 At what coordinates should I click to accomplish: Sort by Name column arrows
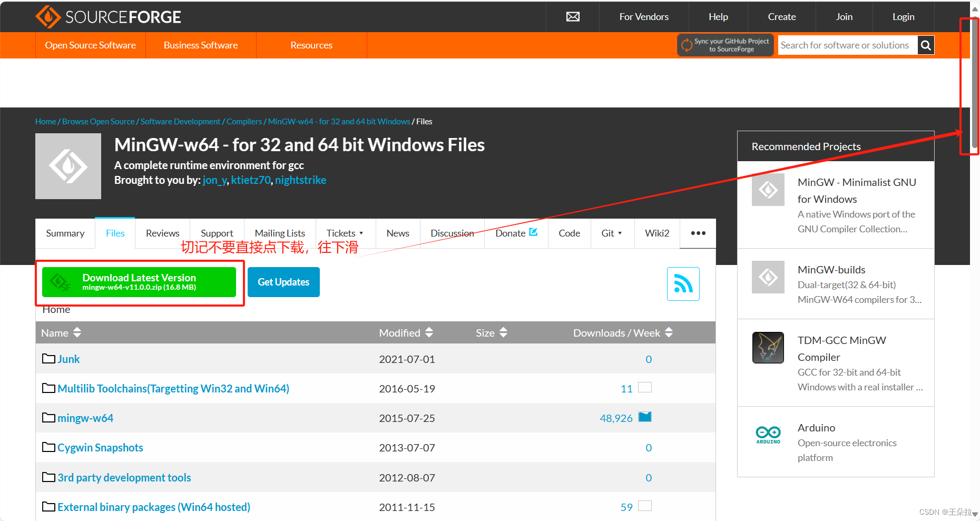[77, 332]
